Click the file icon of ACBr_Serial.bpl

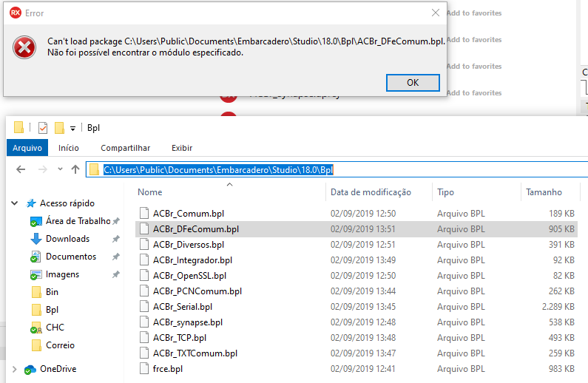[x=144, y=307]
